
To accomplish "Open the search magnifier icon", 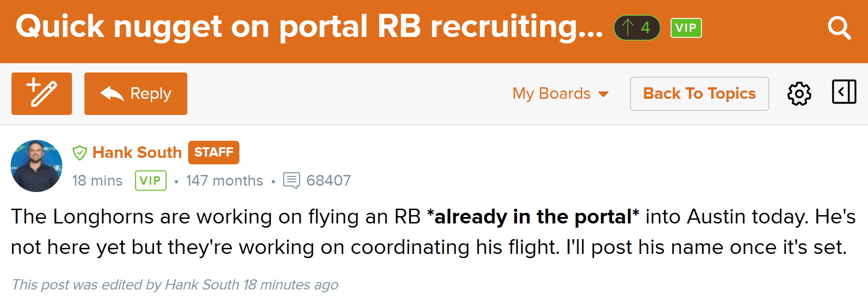I will pos(839,28).
